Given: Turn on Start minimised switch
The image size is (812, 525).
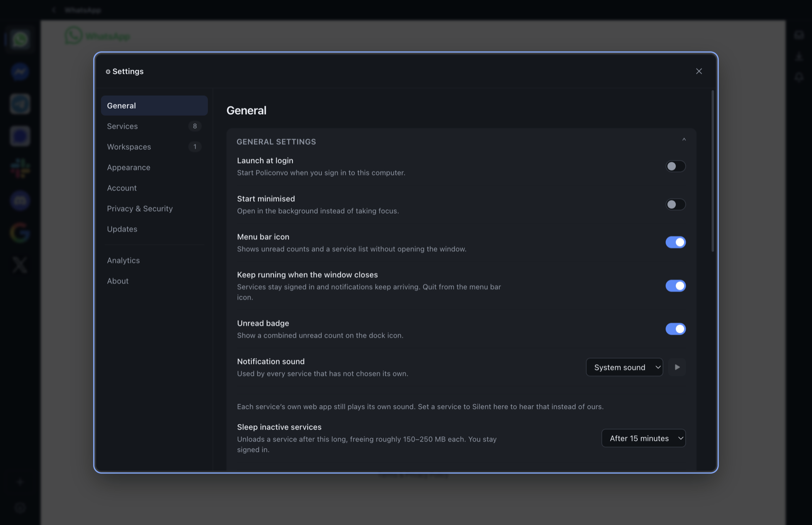Looking at the screenshot, I should 675,204.
